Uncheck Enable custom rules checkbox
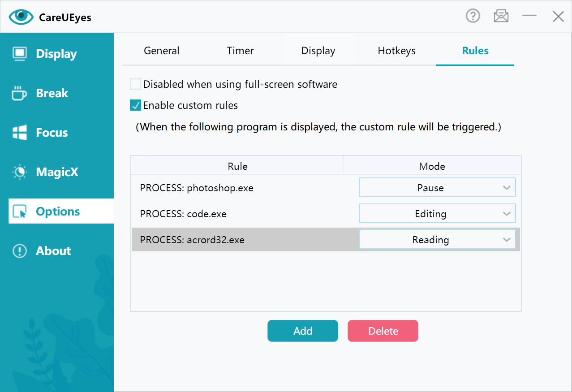Image resolution: width=572 pixels, height=392 pixels. pyautogui.click(x=135, y=106)
